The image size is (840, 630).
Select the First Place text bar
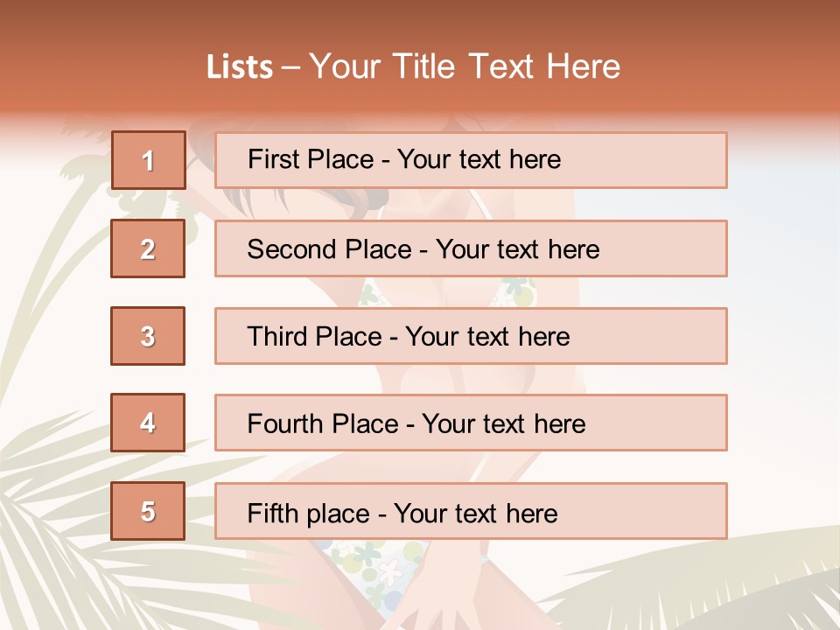point(471,160)
